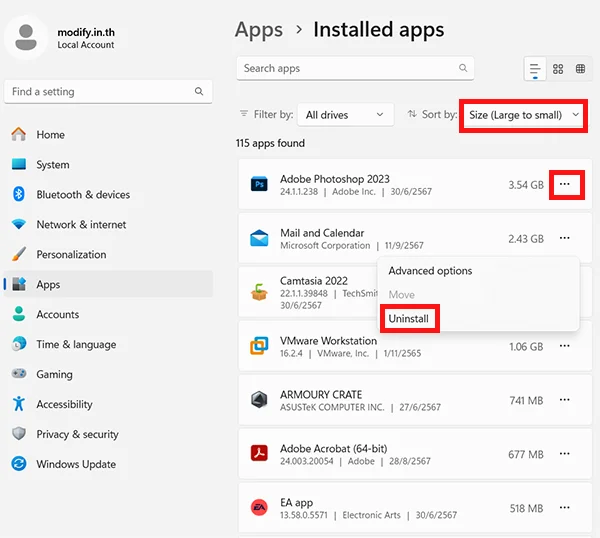
Task: Select the Adobe Photoshop 2023 entry name
Action: [x=334, y=179]
